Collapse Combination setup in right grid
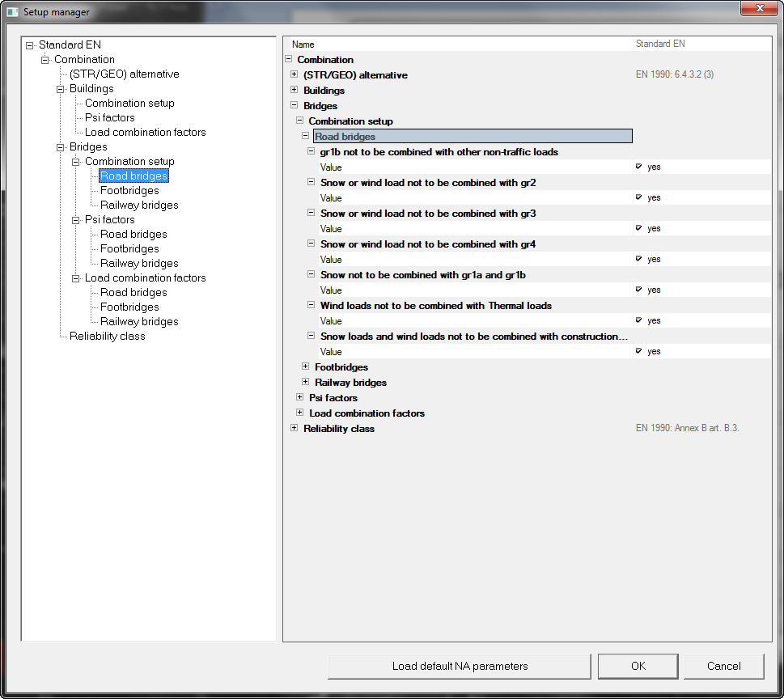Screen dimensions: 784x699 click(x=299, y=121)
